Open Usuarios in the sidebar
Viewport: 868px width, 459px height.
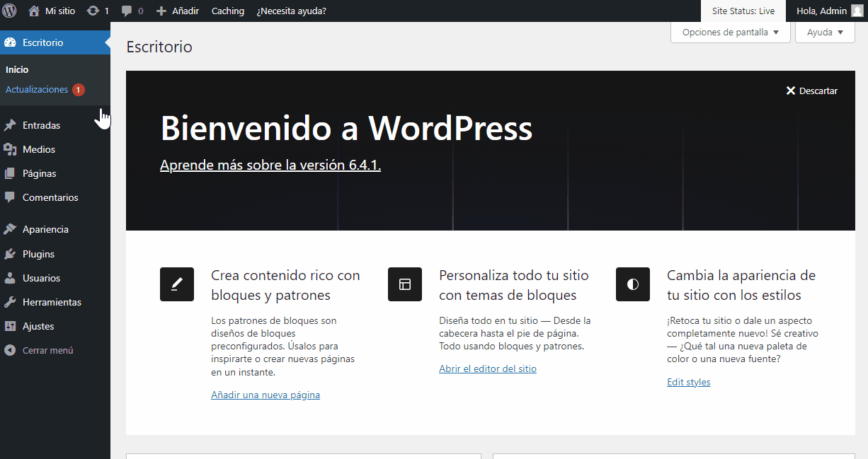point(55,278)
